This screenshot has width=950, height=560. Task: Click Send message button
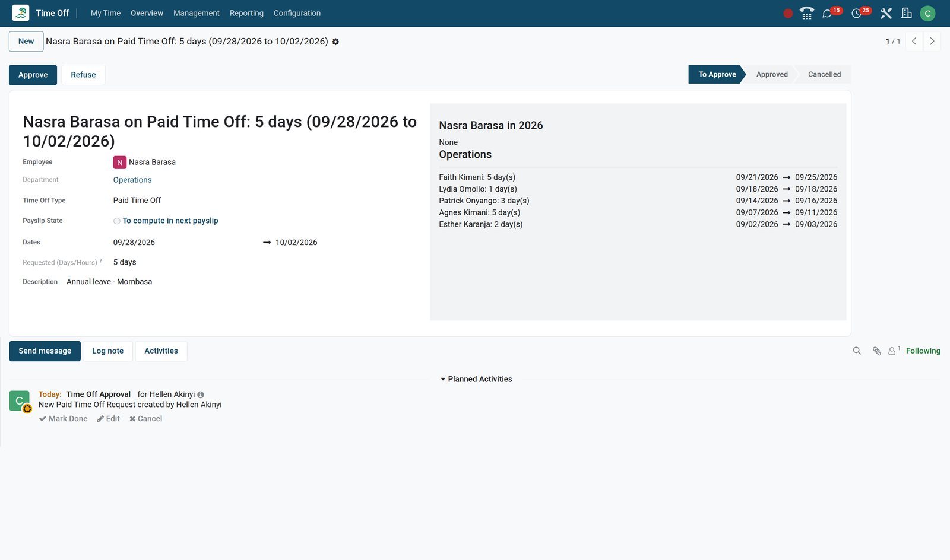click(45, 351)
